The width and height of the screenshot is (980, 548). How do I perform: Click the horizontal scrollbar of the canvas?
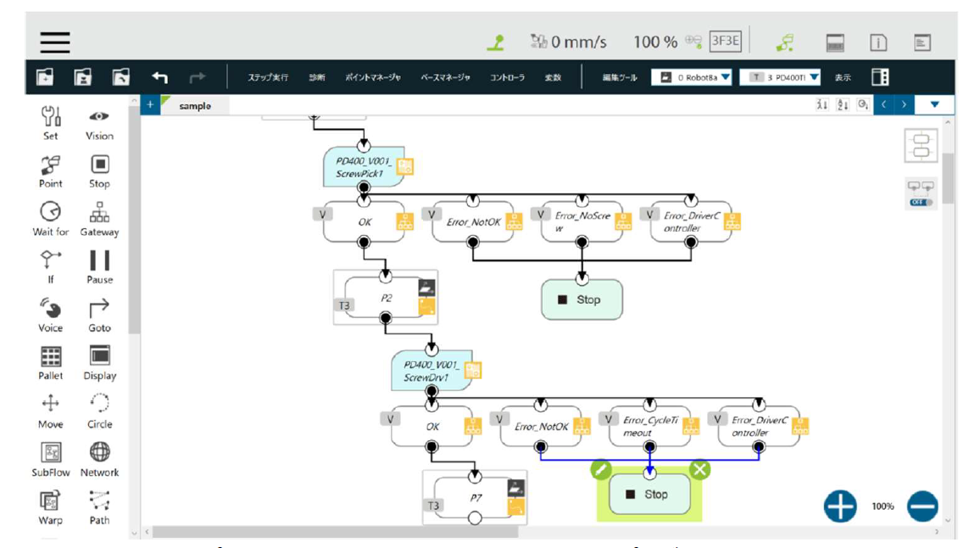coord(335,532)
